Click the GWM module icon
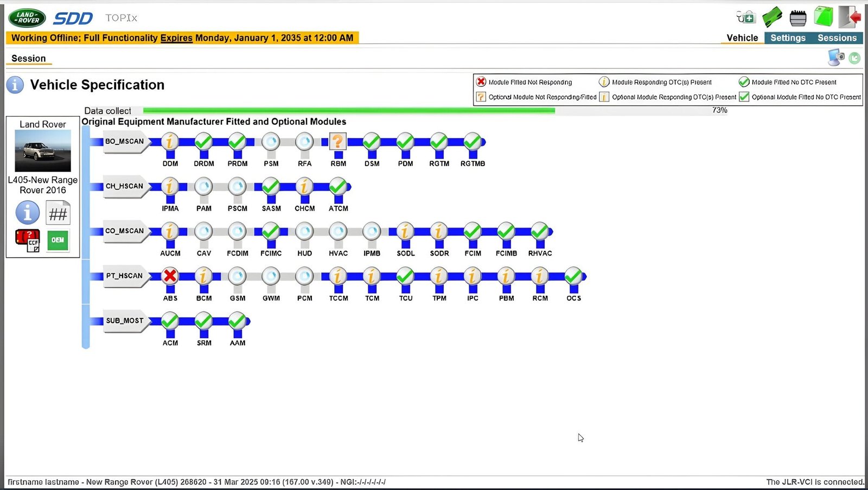The height and width of the screenshot is (490, 868). point(271,277)
